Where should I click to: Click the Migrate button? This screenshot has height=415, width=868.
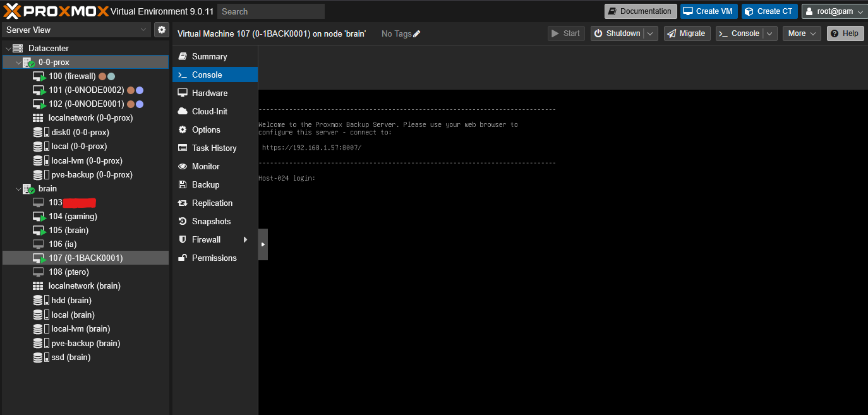(x=687, y=33)
